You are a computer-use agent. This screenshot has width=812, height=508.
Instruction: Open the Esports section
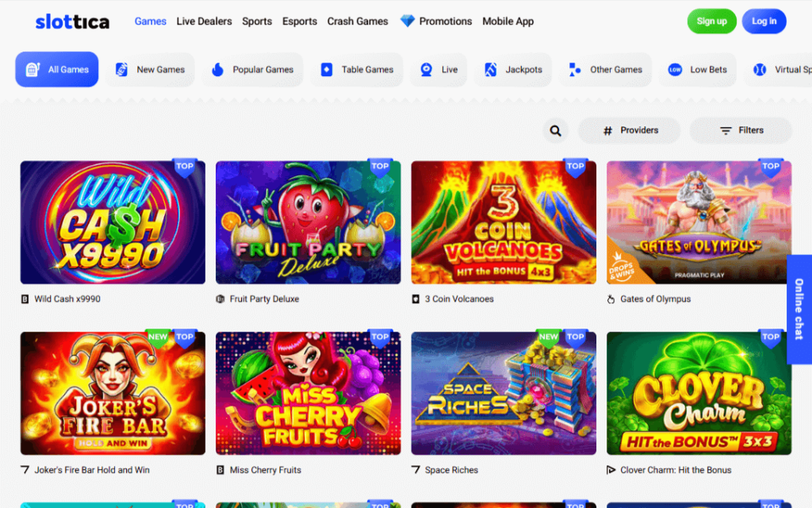click(x=299, y=21)
